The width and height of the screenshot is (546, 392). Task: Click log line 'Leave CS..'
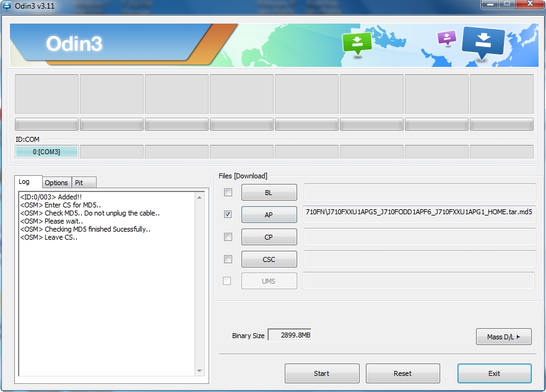pos(49,237)
